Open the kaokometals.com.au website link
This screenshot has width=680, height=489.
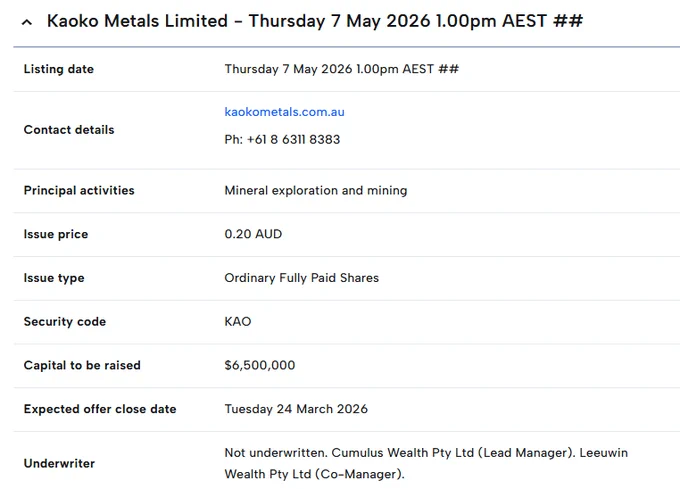[x=284, y=112]
